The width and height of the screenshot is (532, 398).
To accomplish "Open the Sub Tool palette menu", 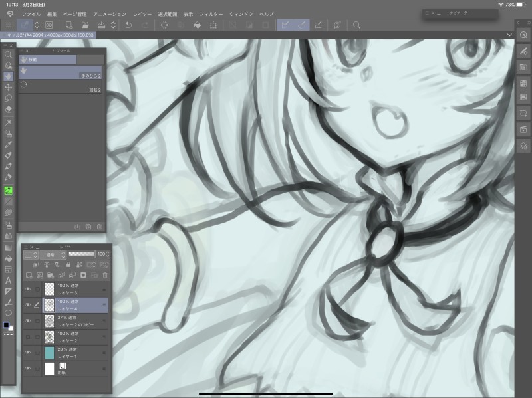I will 21,51.
